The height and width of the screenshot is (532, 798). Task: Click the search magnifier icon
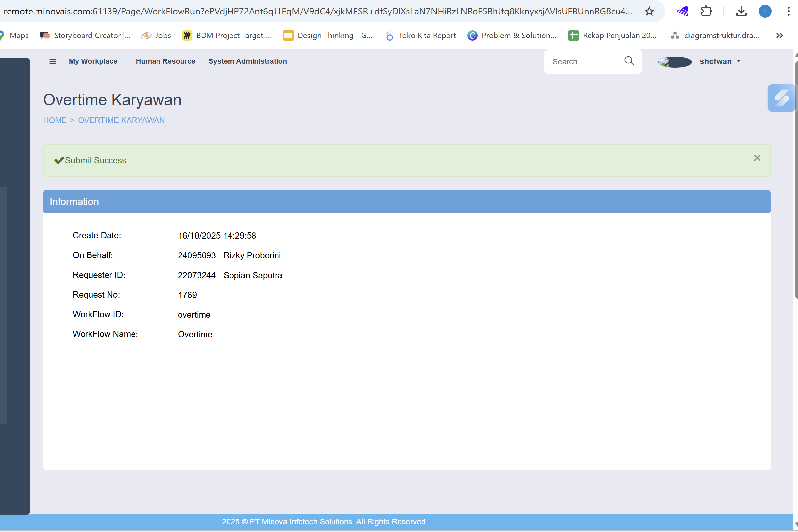pyautogui.click(x=629, y=61)
